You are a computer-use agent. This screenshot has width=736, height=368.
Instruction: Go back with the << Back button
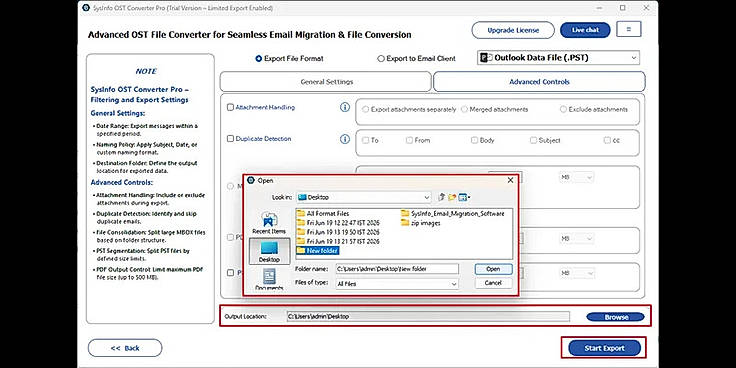pos(125,348)
